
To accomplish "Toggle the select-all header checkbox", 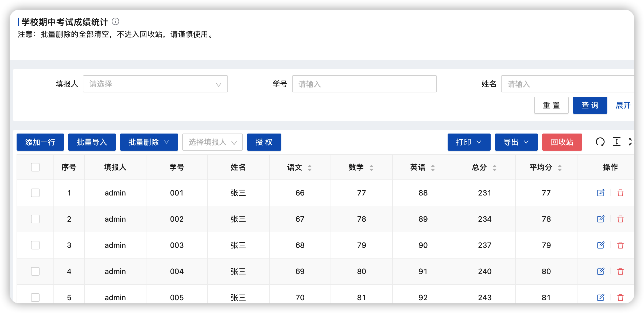I will pyautogui.click(x=35, y=167).
